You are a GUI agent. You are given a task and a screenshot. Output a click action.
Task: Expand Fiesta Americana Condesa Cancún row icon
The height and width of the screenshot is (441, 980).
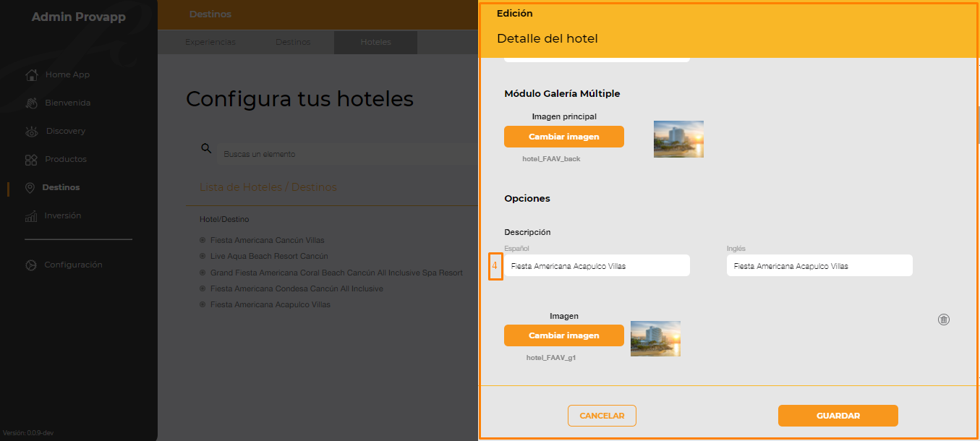(x=203, y=288)
